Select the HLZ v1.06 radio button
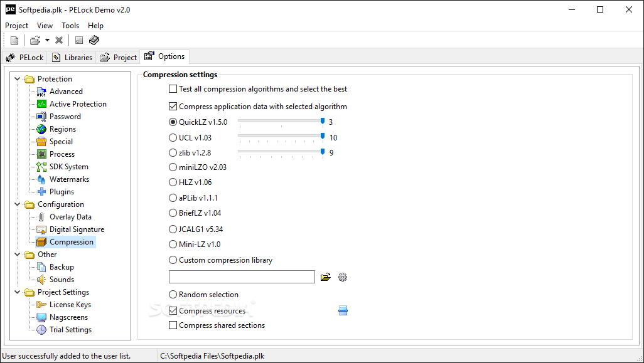Image resolution: width=644 pixels, height=363 pixels. coord(173,182)
